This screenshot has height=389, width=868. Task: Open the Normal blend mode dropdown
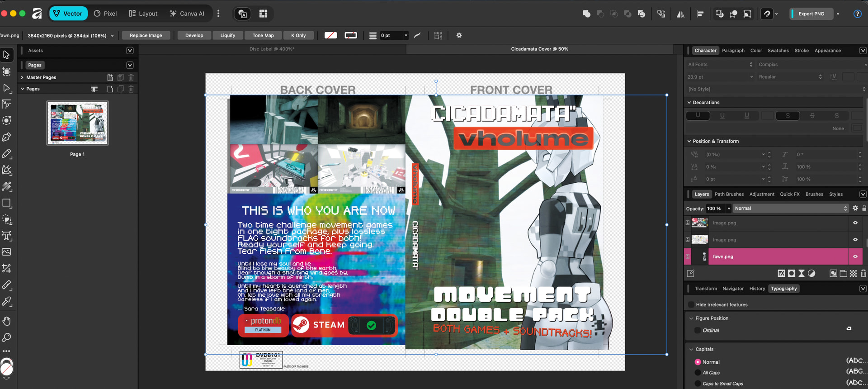coord(790,209)
